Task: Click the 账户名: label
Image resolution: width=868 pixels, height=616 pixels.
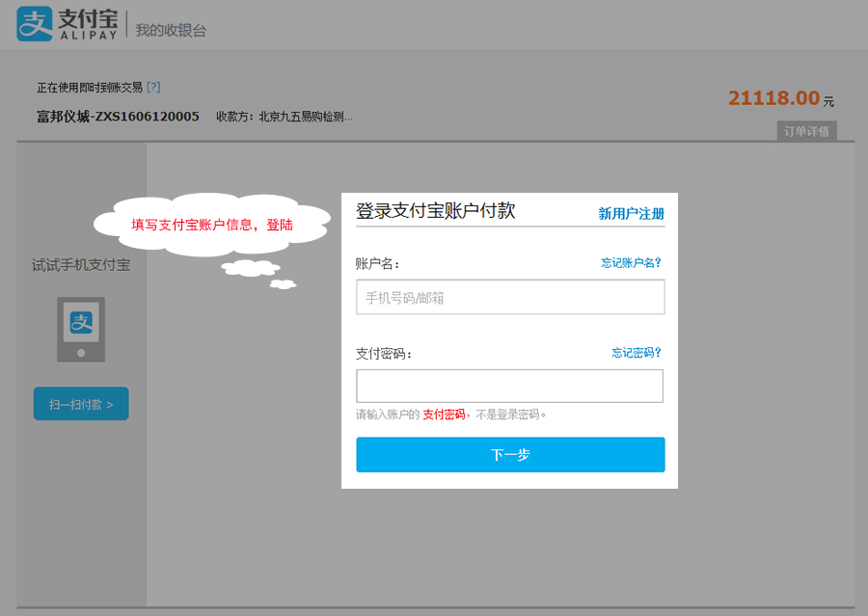Action: tap(377, 263)
